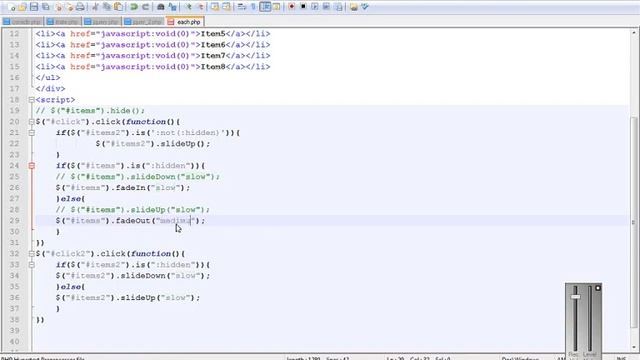This screenshot has height=360, width=640.
Task: Click the Replace toolbar icon
Action: (x=172, y=7)
